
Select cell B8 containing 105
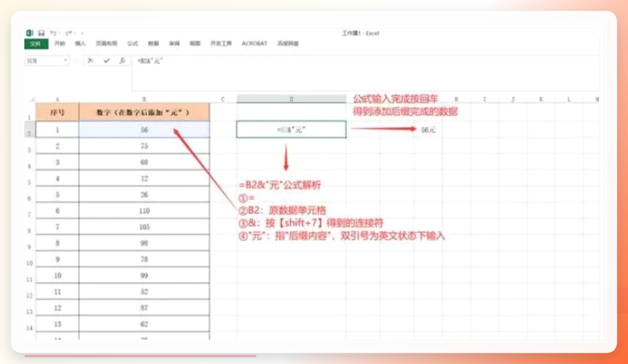point(144,226)
